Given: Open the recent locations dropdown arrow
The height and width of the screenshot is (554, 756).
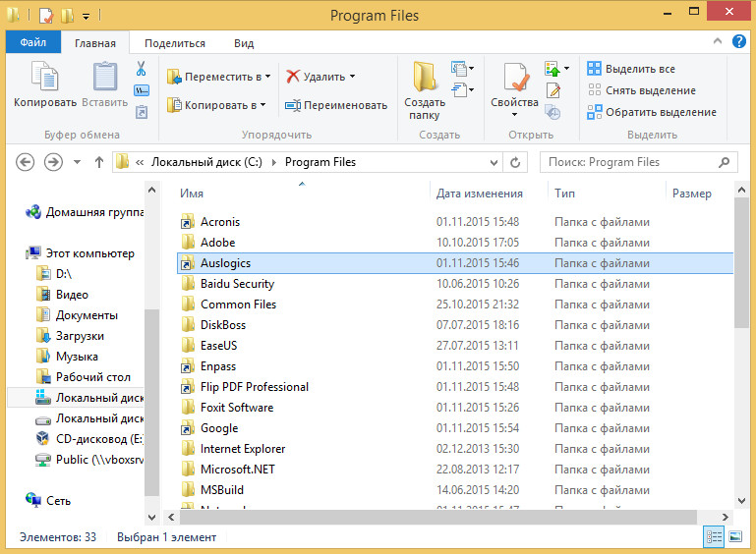Looking at the screenshot, I should (77, 162).
